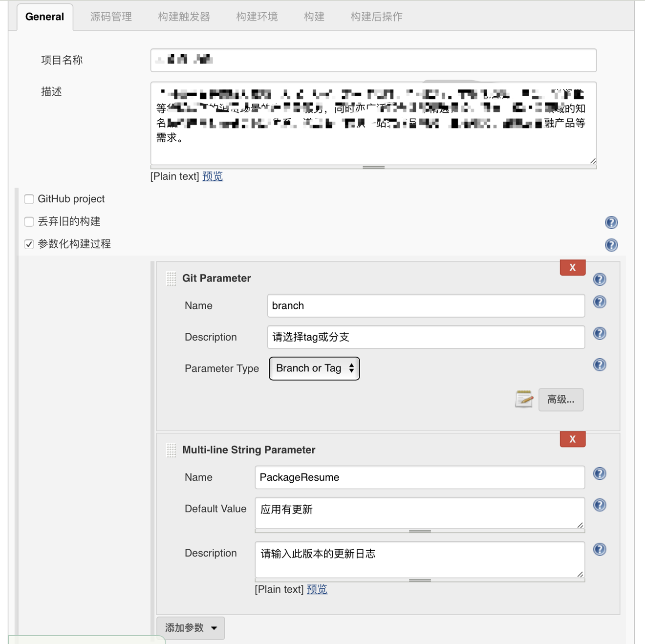Tick the 丢弃旧的构建 checkbox

29,221
